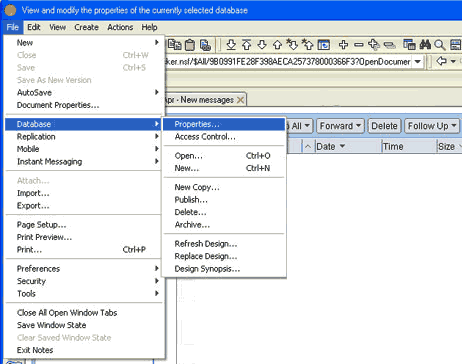Click the down arrow with underline icon
Viewport: 462px width, 364px height.
point(231,44)
